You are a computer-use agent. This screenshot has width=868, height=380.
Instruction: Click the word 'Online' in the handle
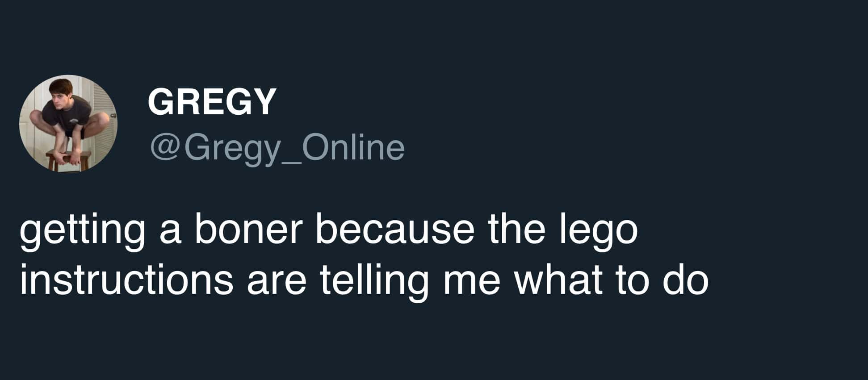(353, 147)
